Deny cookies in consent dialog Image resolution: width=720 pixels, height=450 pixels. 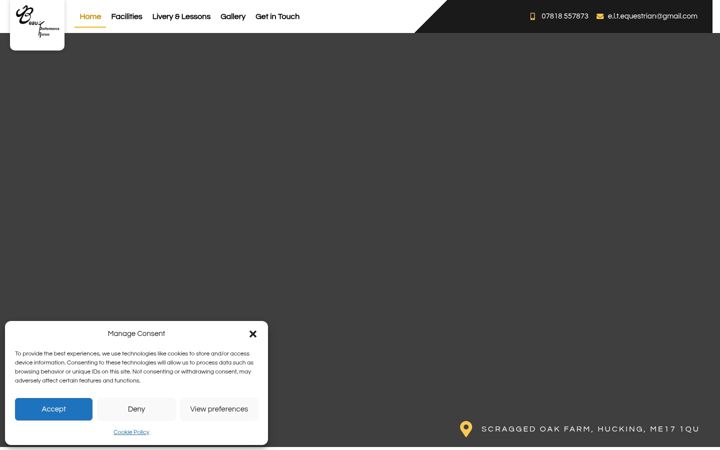click(136, 409)
